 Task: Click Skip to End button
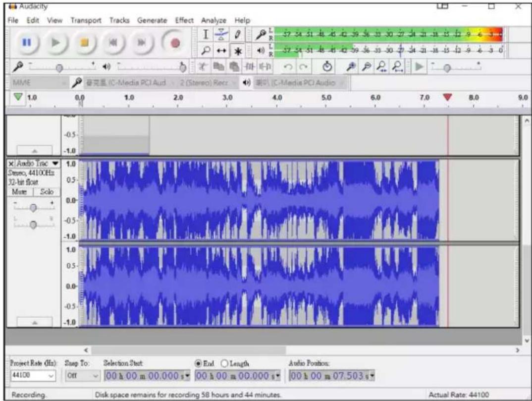142,43
